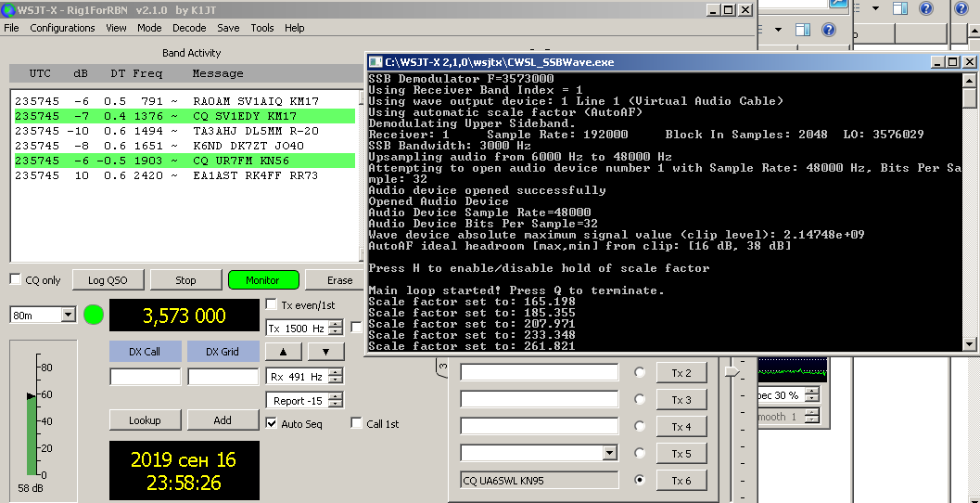Click the Tx 3 button
Viewport: 980px width, 503px height.
point(681,400)
